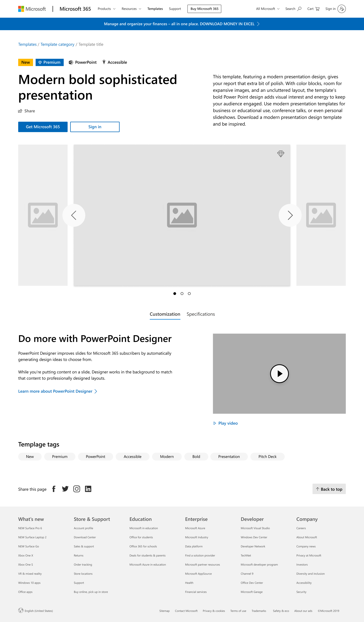Click the LinkedIn share icon
The height and width of the screenshot is (622, 364).
(x=88, y=489)
